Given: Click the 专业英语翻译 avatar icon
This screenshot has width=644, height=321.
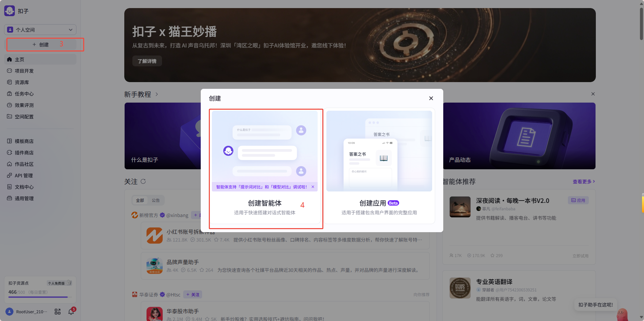Looking at the screenshot, I should 460,288.
